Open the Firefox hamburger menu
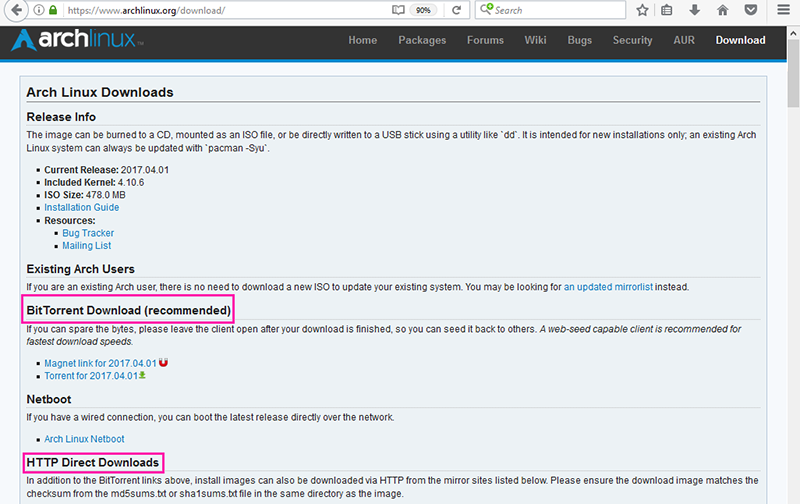800x504 pixels. coord(784,10)
